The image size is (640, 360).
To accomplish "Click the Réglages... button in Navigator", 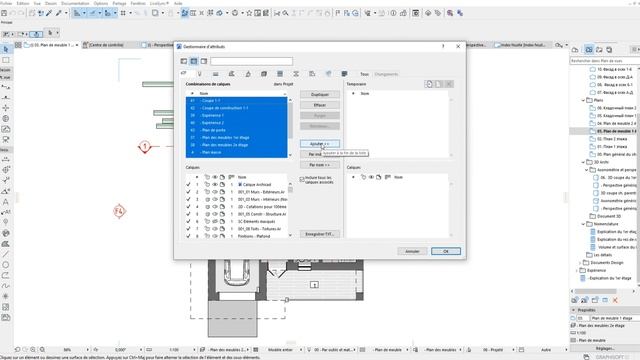I will point(605,348).
